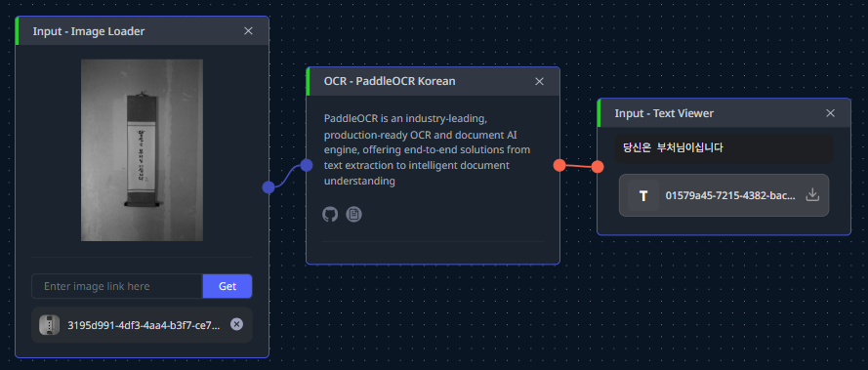Select the Text Viewer input port

597,167
